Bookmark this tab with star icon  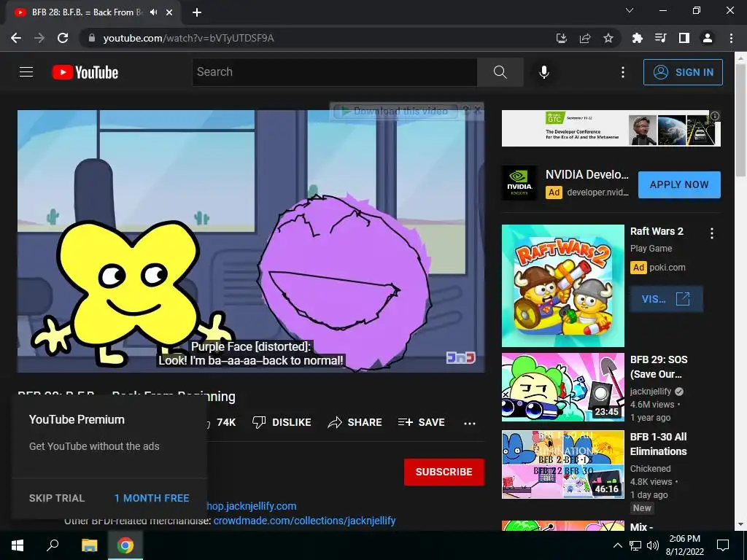point(608,38)
